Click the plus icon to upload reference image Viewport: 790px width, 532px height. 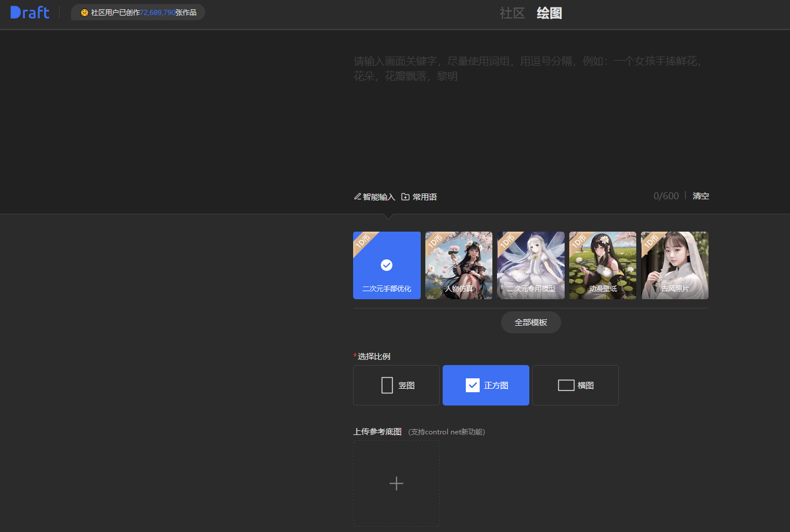click(396, 483)
